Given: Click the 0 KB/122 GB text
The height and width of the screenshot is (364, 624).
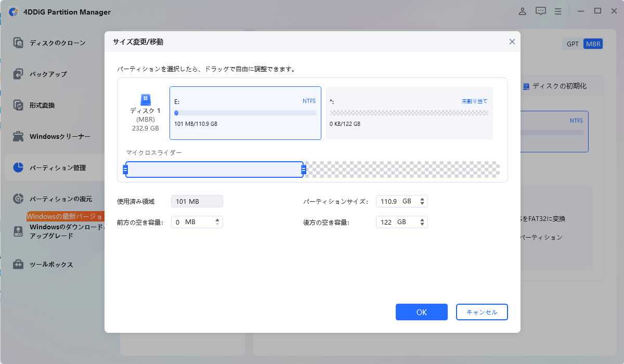Looking at the screenshot, I should click(x=345, y=124).
